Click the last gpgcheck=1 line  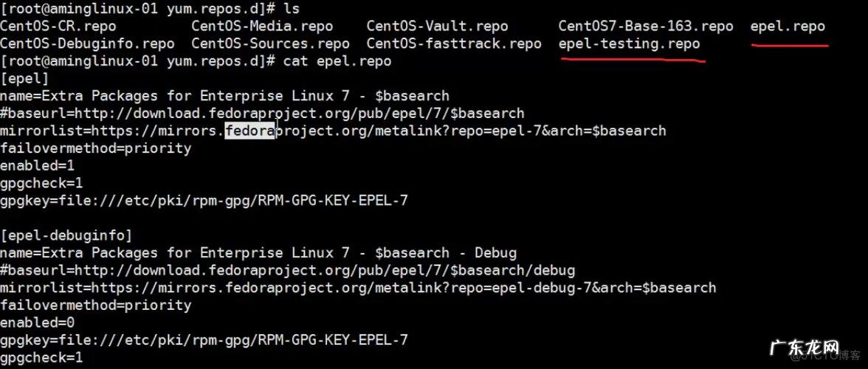point(41,357)
